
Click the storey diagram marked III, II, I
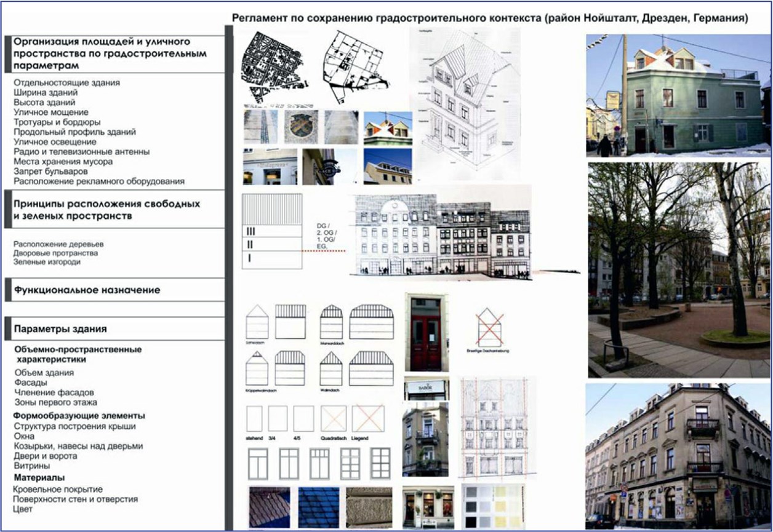(x=272, y=231)
